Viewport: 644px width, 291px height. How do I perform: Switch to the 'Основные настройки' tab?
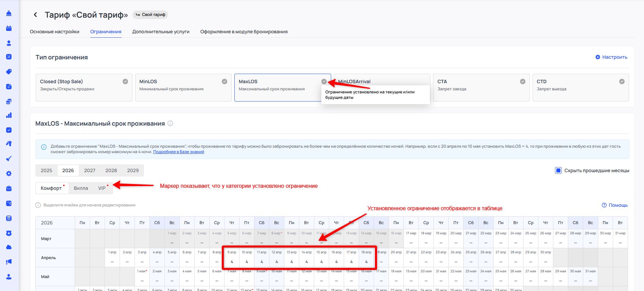click(x=55, y=32)
